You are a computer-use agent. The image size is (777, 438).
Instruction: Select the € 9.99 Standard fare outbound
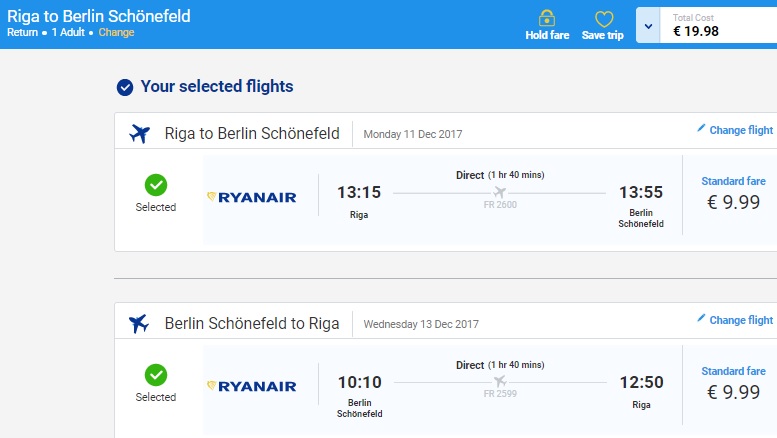click(x=733, y=203)
